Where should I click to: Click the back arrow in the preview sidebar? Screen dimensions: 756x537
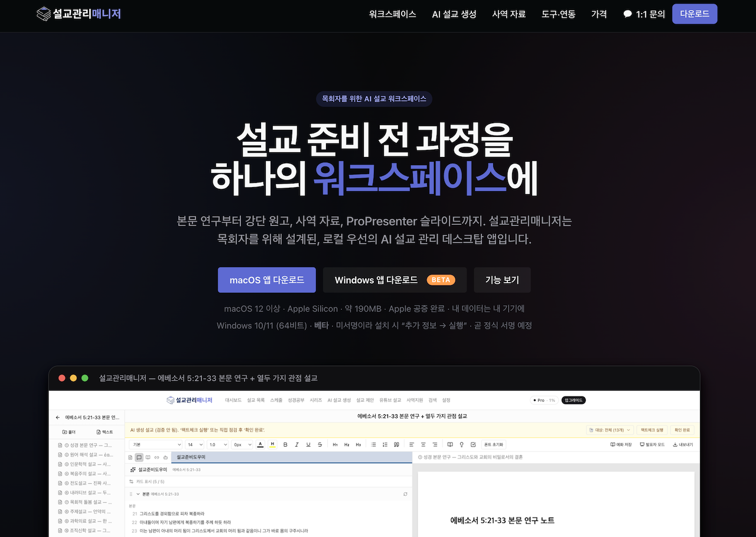pos(58,417)
